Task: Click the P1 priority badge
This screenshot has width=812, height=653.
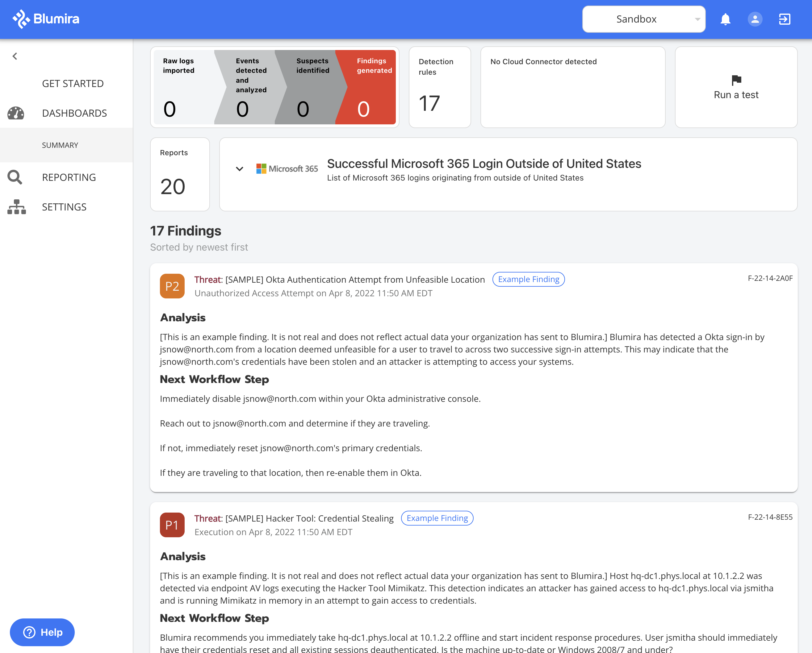Action: [172, 525]
